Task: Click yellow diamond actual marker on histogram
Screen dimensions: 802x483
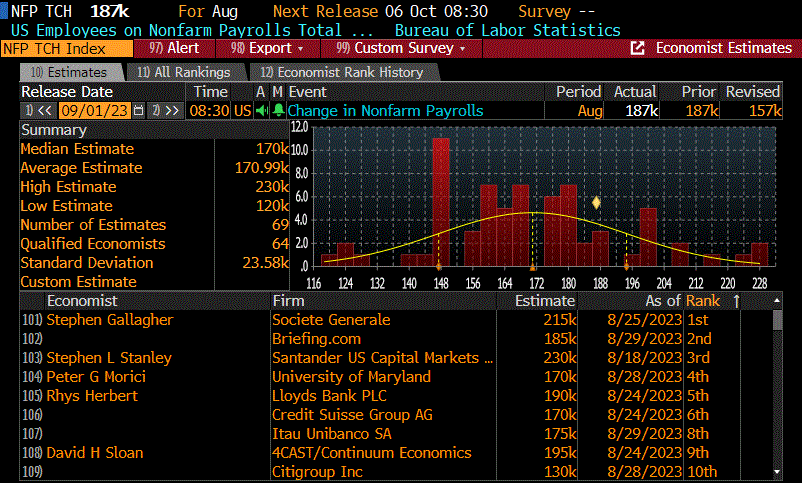Action: coord(596,203)
